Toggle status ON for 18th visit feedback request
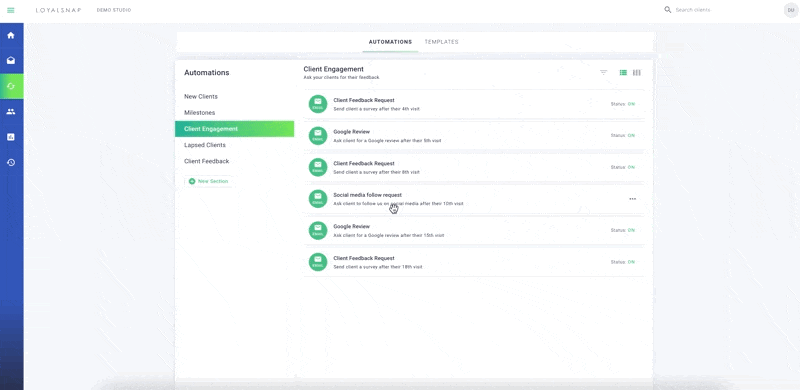800x390 pixels. 631,262
